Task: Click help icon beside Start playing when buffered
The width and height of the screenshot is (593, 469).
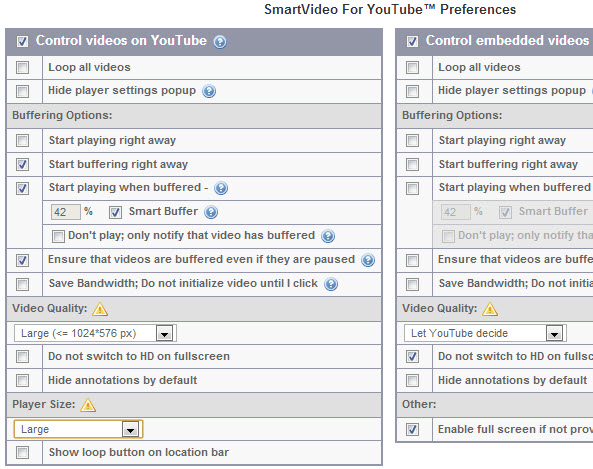Action: pyautogui.click(x=221, y=188)
